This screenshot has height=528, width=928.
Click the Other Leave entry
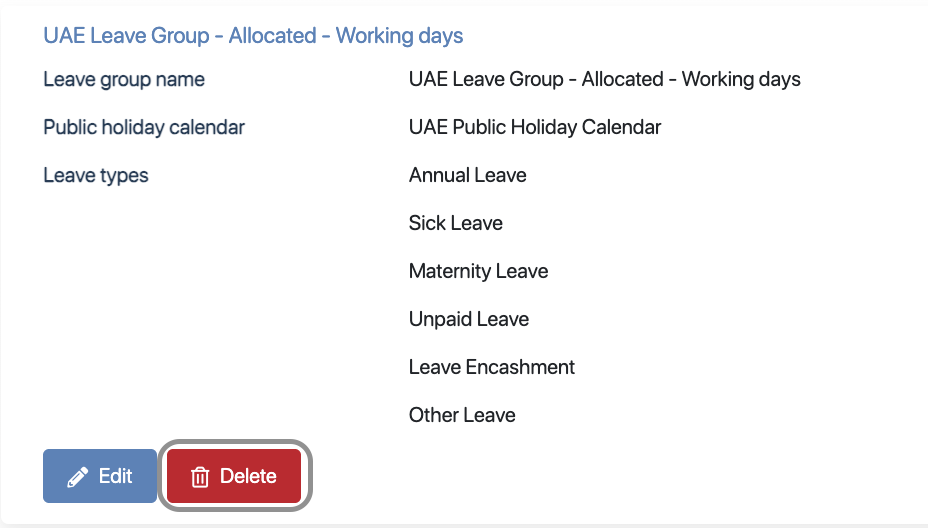click(x=462, y=415)
